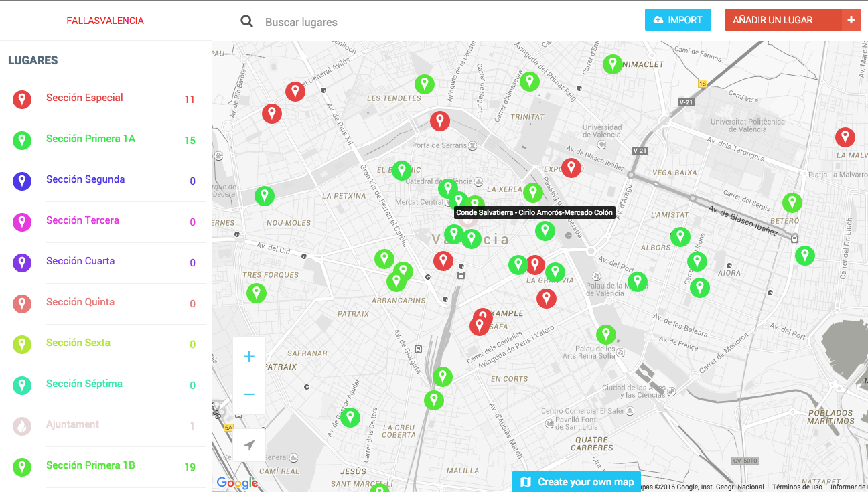
Task: Click the red map marker near La Malva
Action: (845, 137)
